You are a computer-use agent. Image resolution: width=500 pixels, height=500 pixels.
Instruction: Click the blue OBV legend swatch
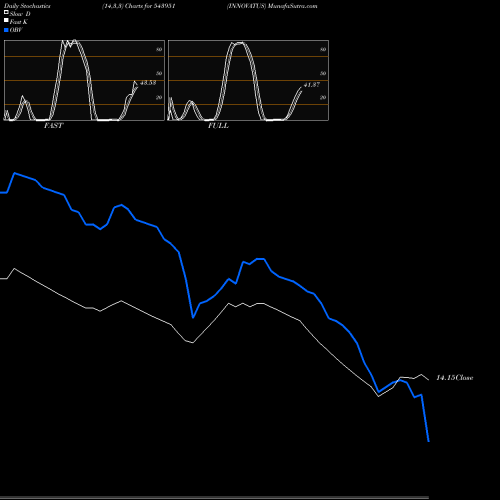(6, 30)
